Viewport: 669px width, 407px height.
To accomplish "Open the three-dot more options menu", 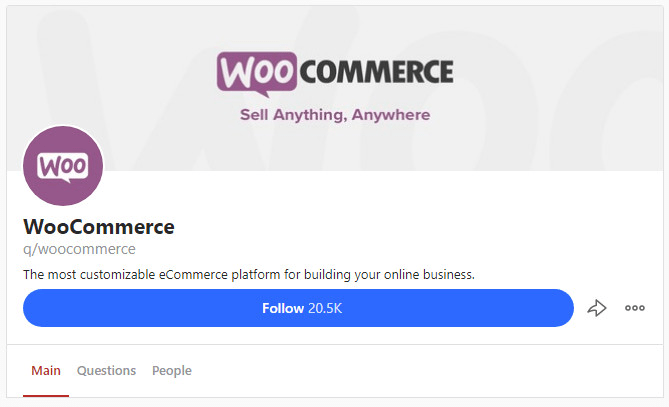I will (x=635, y=308).
